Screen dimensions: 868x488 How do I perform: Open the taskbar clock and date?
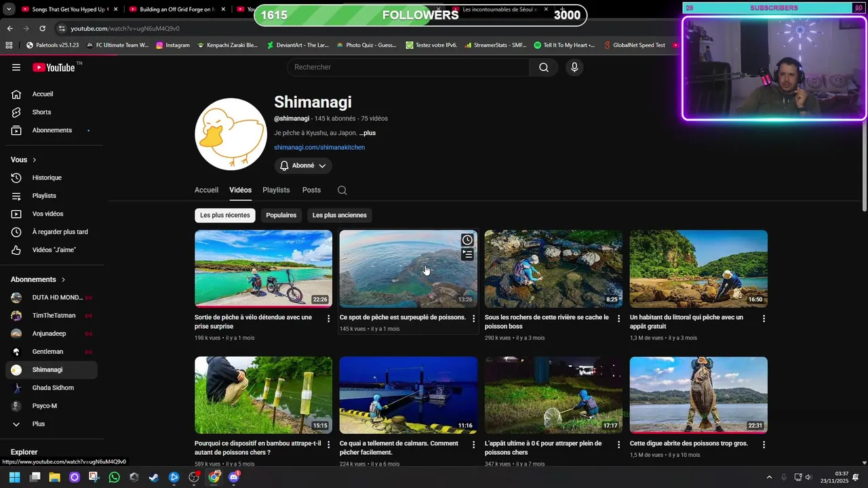(x=834, y=477)
